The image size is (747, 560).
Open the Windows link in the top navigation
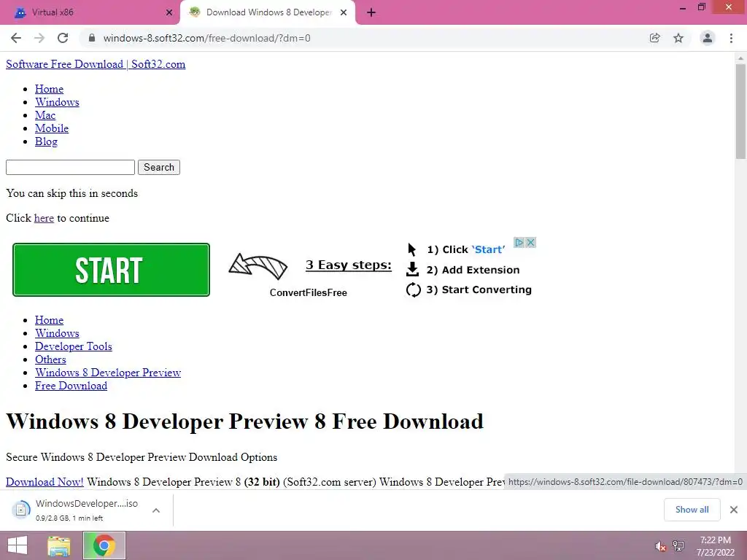click(x=57, y=102)
